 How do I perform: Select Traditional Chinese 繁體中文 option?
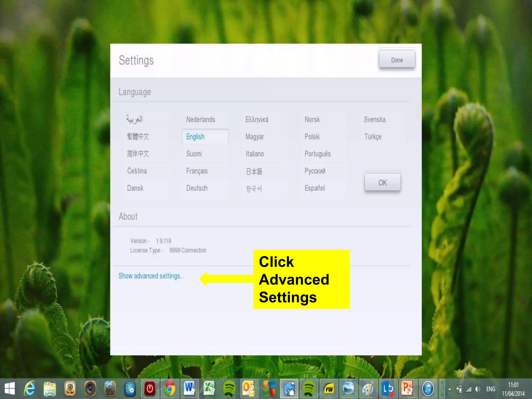tap(138, 137)
